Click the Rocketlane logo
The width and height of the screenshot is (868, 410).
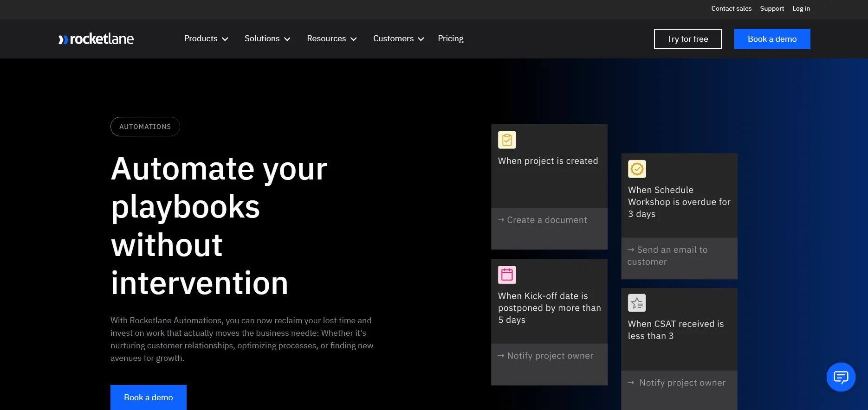coord(96,39)
